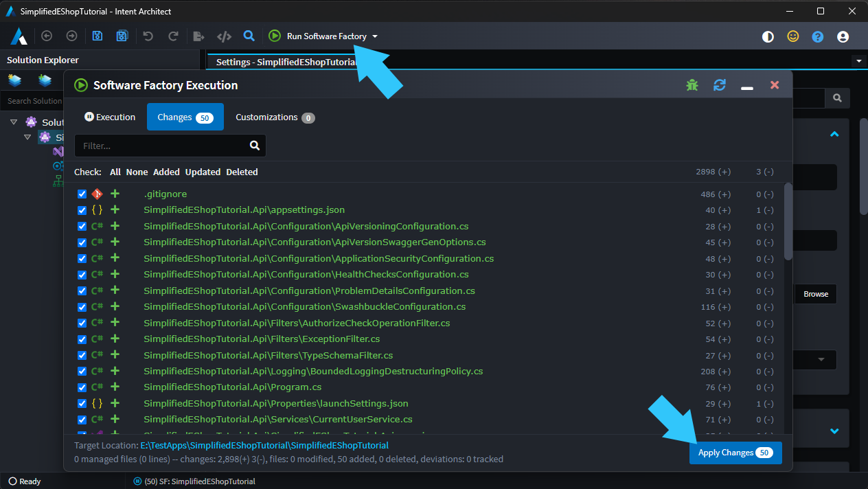
Task: Click the Intent Architect logo in toolbar
Action: (x=19, y=36)
